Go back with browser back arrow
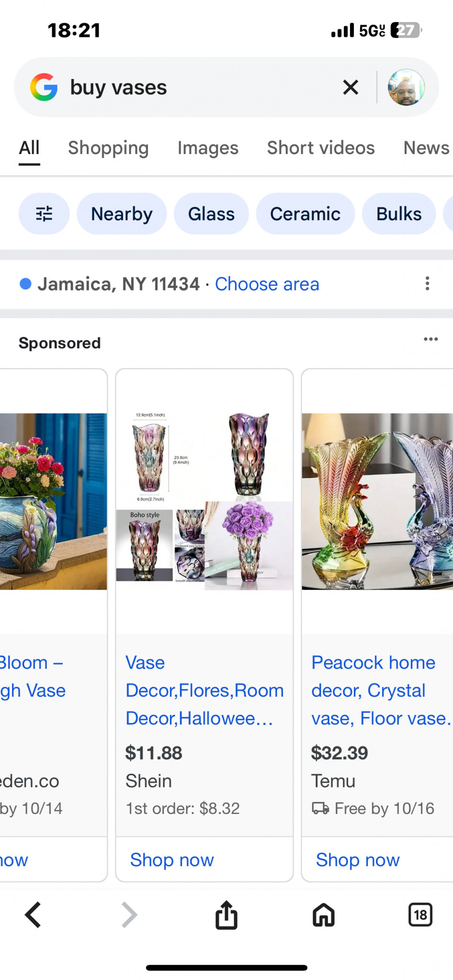 coord(33,915)
